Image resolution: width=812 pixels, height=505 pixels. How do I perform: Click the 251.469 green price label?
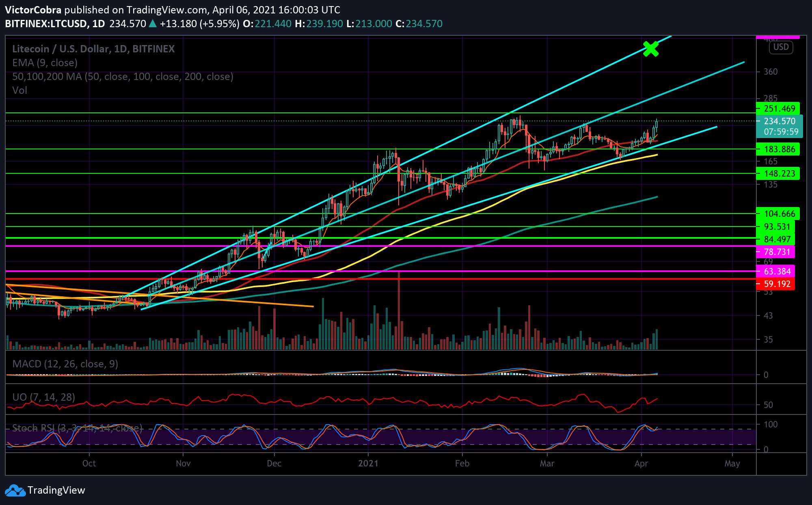778,108
